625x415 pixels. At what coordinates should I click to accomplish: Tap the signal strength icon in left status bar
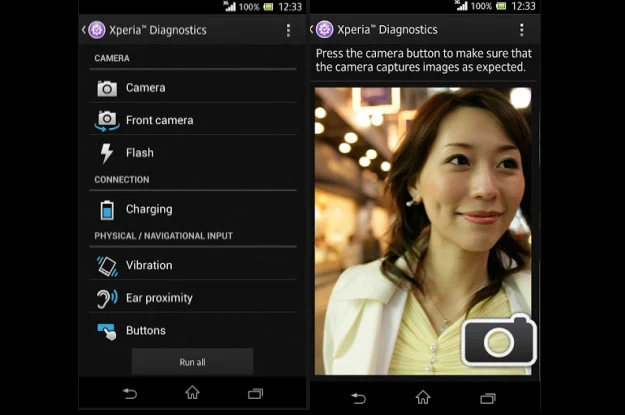(x=230, y=6)
